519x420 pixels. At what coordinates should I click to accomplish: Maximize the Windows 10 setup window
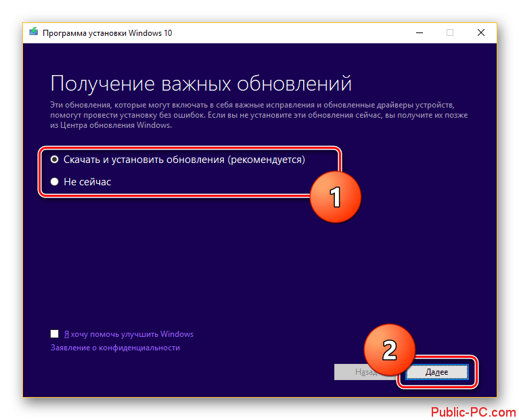(x=450, y=32)
